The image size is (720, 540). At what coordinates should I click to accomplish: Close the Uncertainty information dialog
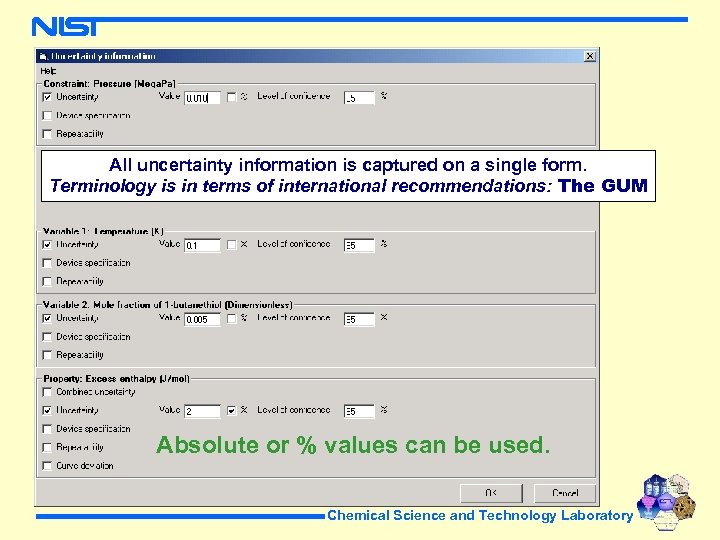(590, 56)
